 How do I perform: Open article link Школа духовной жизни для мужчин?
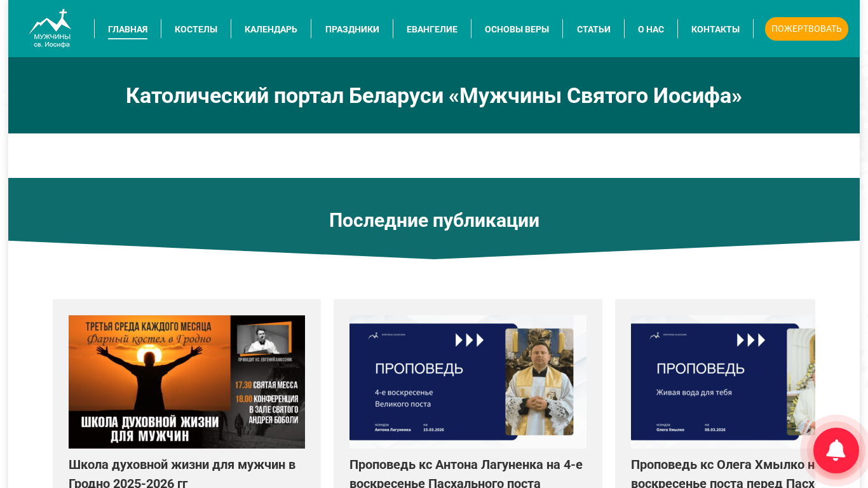tap(182, 474)
